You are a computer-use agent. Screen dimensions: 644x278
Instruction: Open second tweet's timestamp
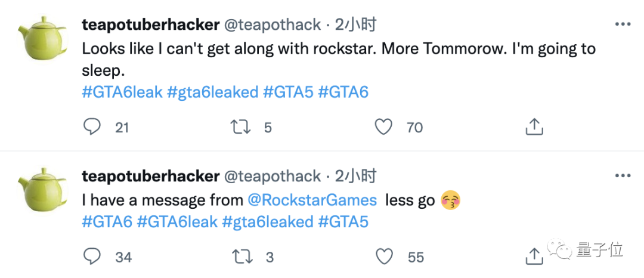tap(355, 177)
